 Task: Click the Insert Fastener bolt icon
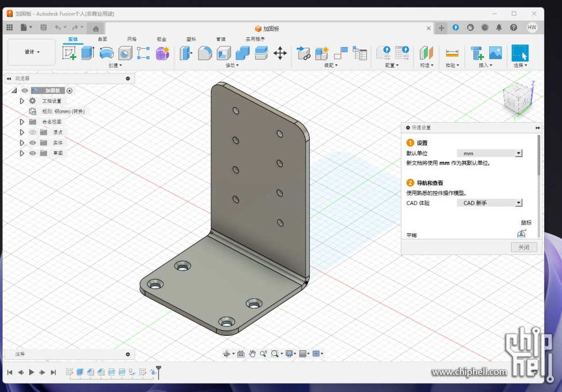click(x=477, y=53)
